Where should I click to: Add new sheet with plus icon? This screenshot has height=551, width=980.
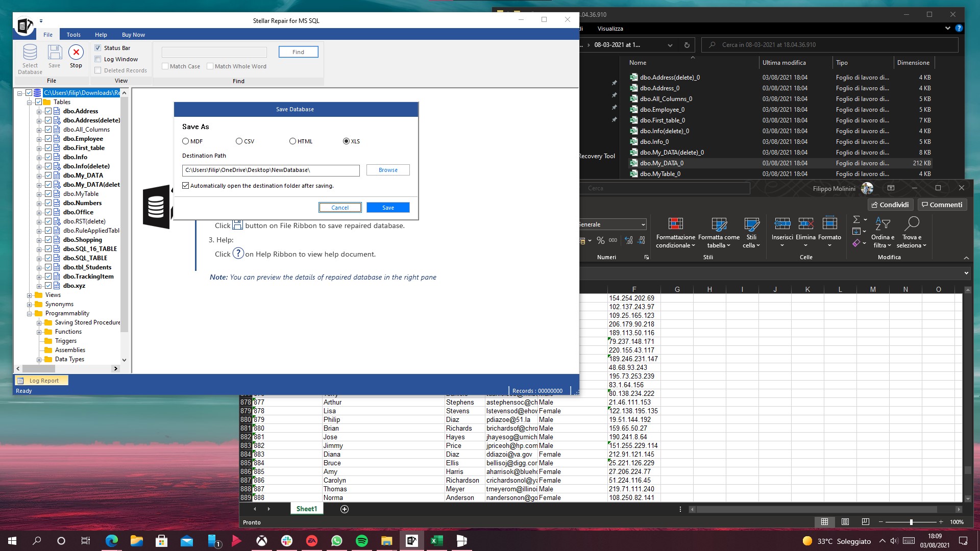point(345,509)
